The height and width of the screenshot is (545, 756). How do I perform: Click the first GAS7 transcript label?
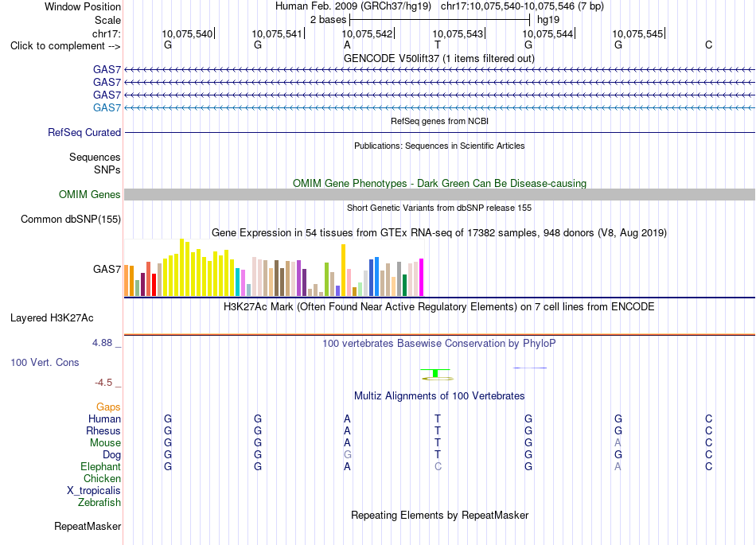[107, 69]
